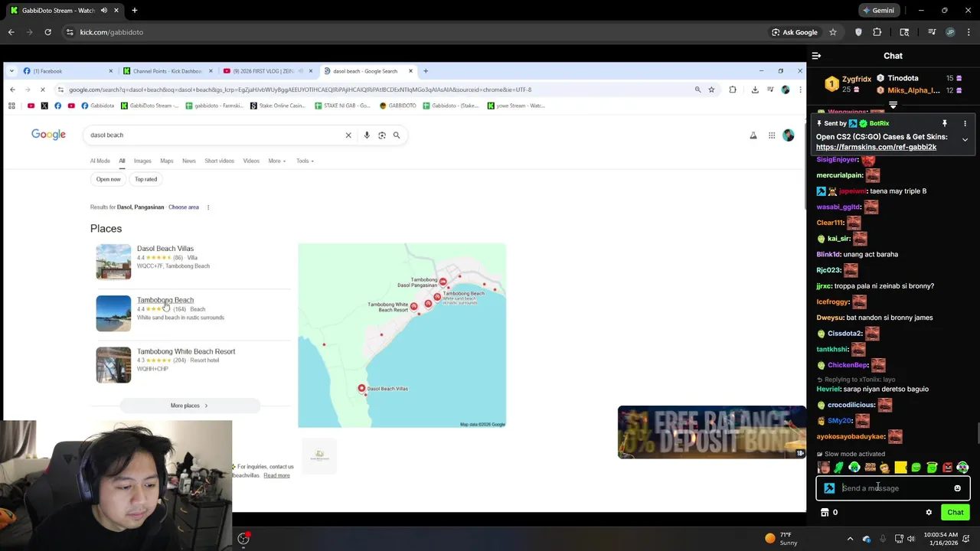Switch to Maps search tab

coord(167,161)
